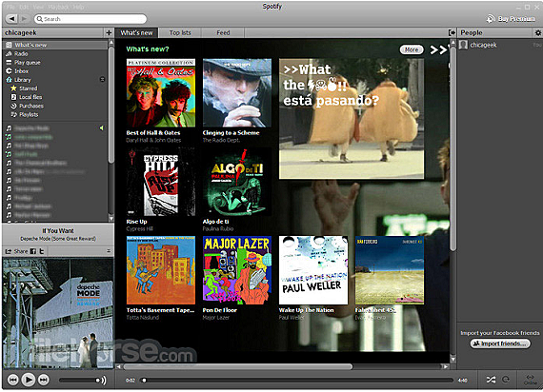Screen dimensions: 543x392
Task: Open Major Lazer Pon De Floor cover
Action: [237, 270]
